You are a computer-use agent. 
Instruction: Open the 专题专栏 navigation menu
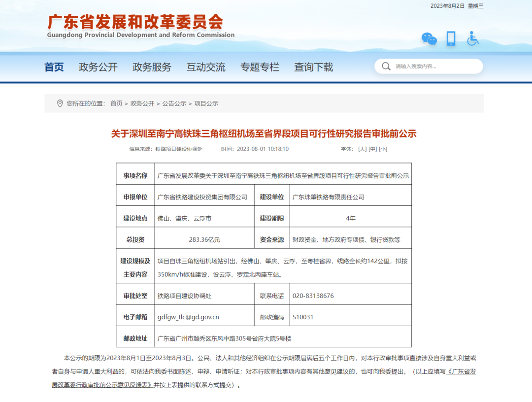[260, 67]
